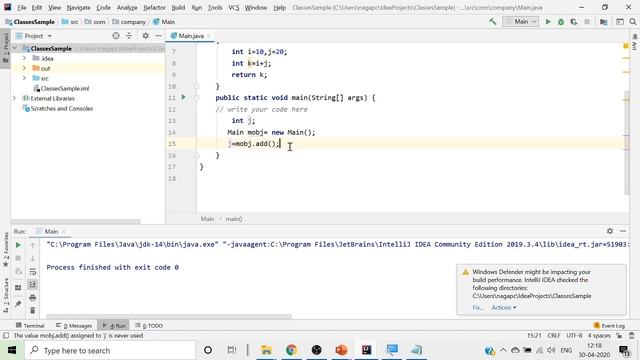The width and height of the screenshot is (640, 360).
Task: Collapse ClassesSample root node
Action: (x=15, y=49)
